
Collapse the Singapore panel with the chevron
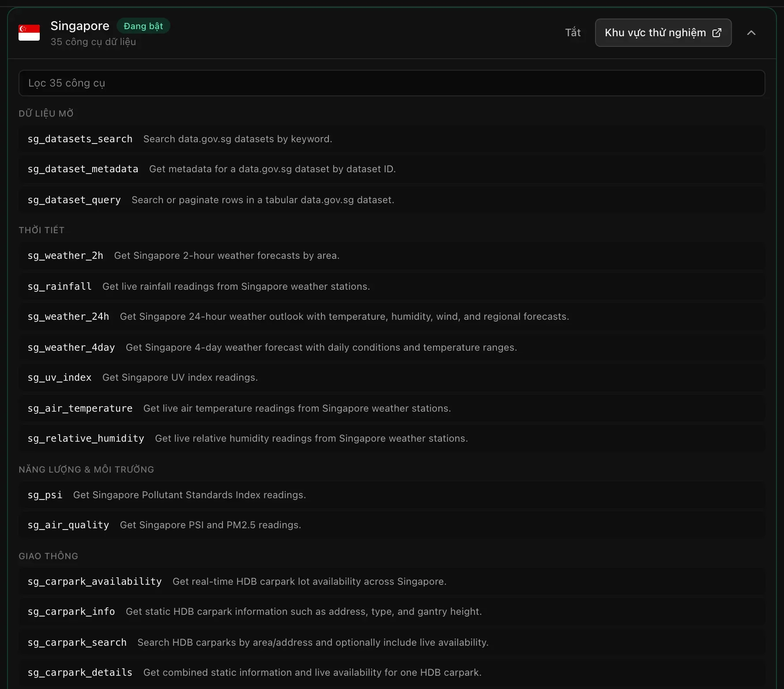[751, 33]
